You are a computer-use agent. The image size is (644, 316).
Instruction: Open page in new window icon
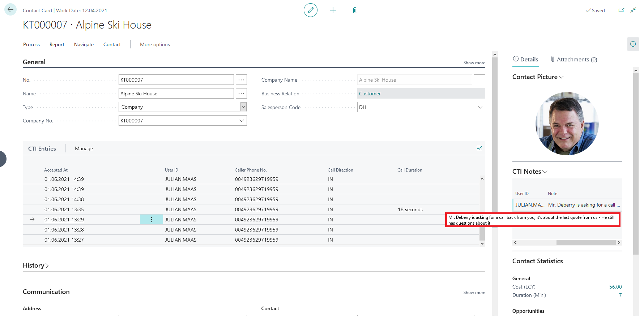tap(621, 10)
